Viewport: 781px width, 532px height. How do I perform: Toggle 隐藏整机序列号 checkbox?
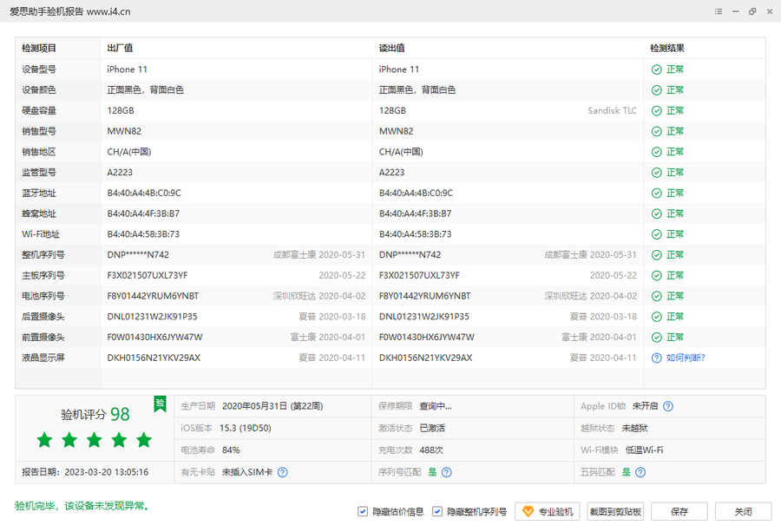436,511
